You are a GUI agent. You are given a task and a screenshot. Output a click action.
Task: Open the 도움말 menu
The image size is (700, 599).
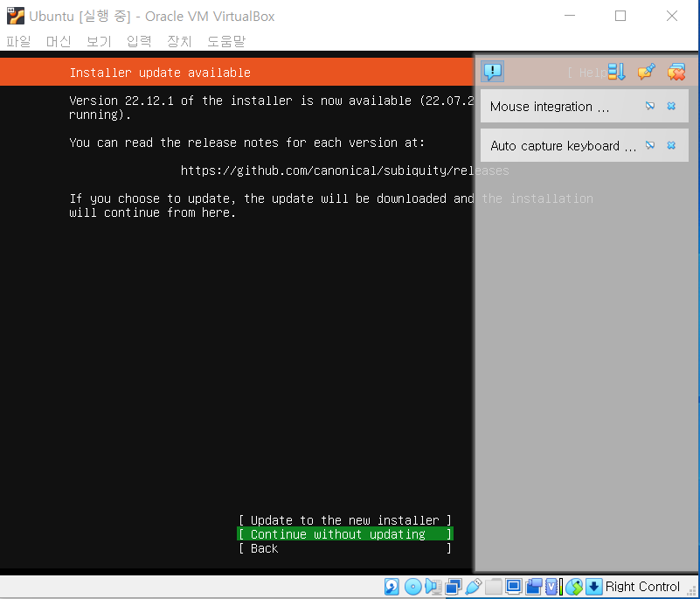226,41
